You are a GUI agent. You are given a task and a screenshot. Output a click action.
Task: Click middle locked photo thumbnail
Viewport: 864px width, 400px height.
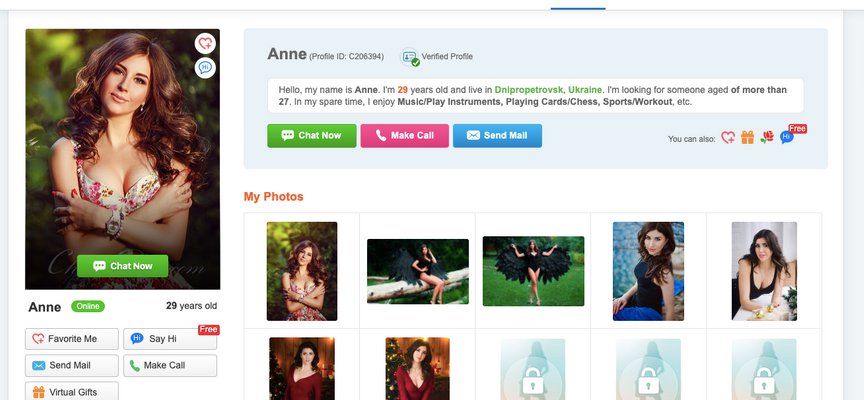[x=649, y=369]
